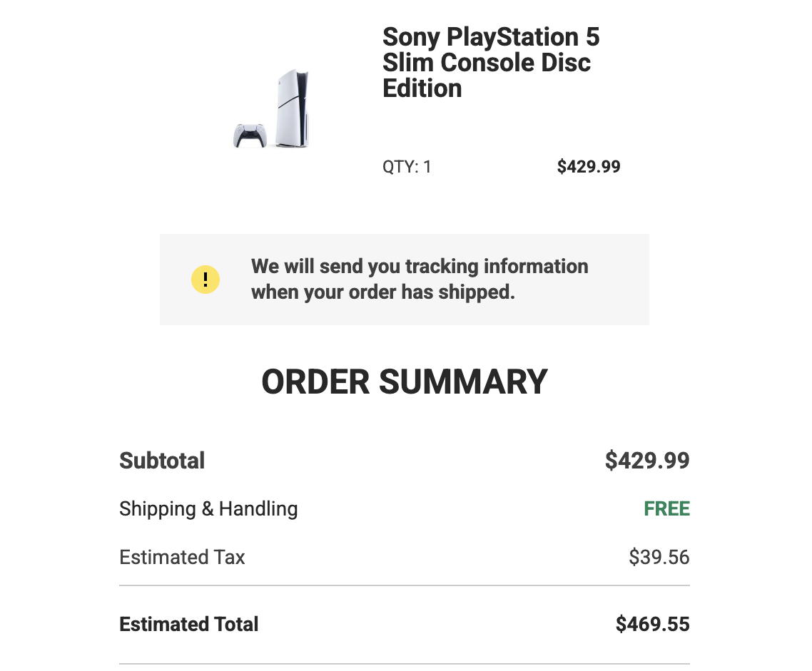
Task: Click the 'Slim Console Disc' title line
Action: point(486,63)
